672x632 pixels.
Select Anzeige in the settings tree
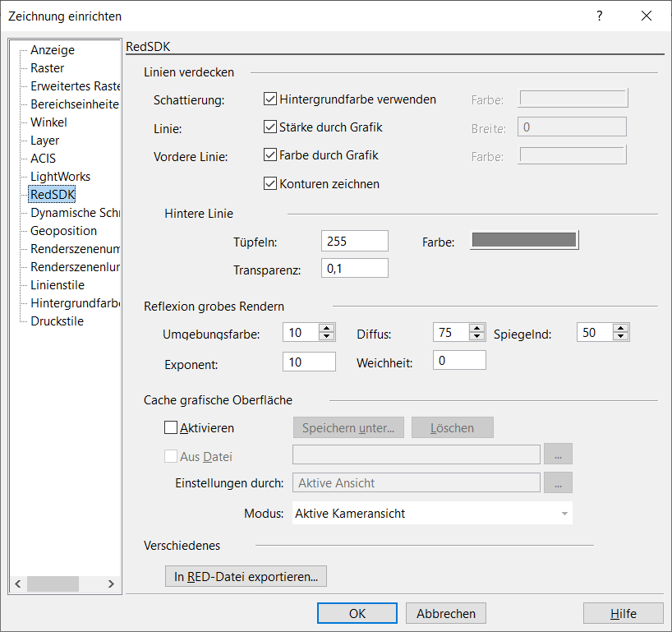[x=53, y=50]
